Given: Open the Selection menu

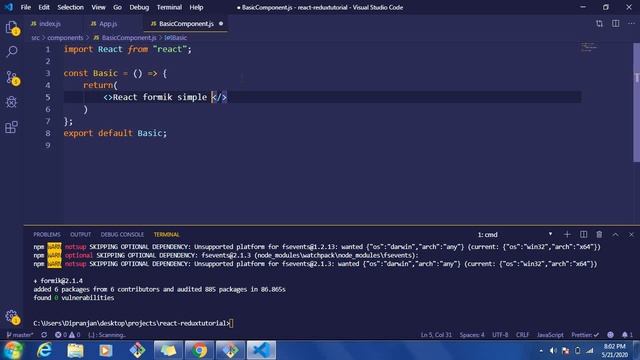Looking at the screenshot, I should coord(70,7).
